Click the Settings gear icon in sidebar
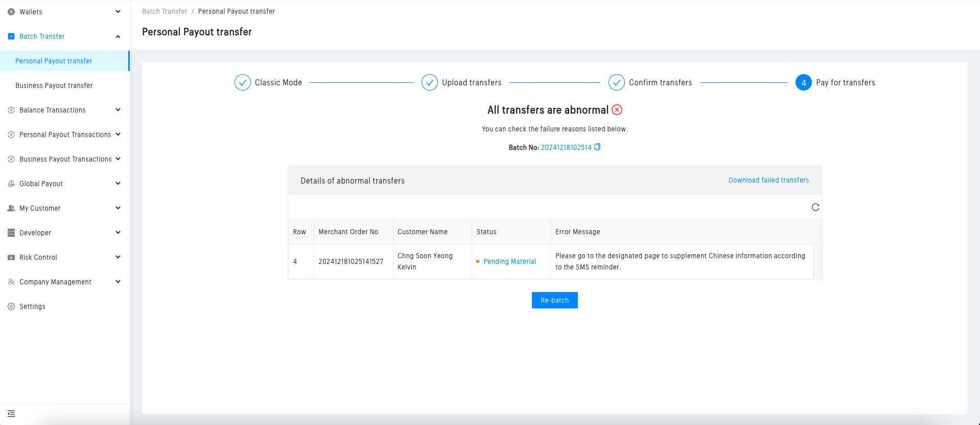The height and width of the screenshot is (425, 980). point(11,306)
